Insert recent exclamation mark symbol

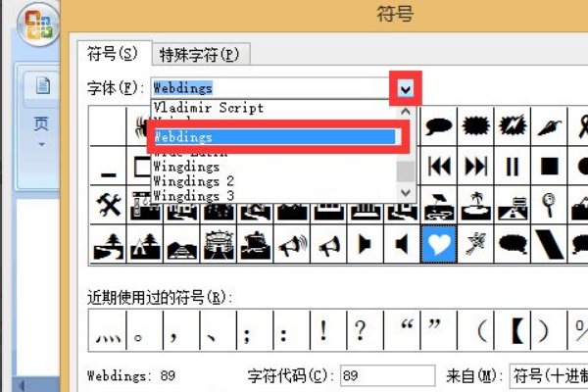(328, 330)
